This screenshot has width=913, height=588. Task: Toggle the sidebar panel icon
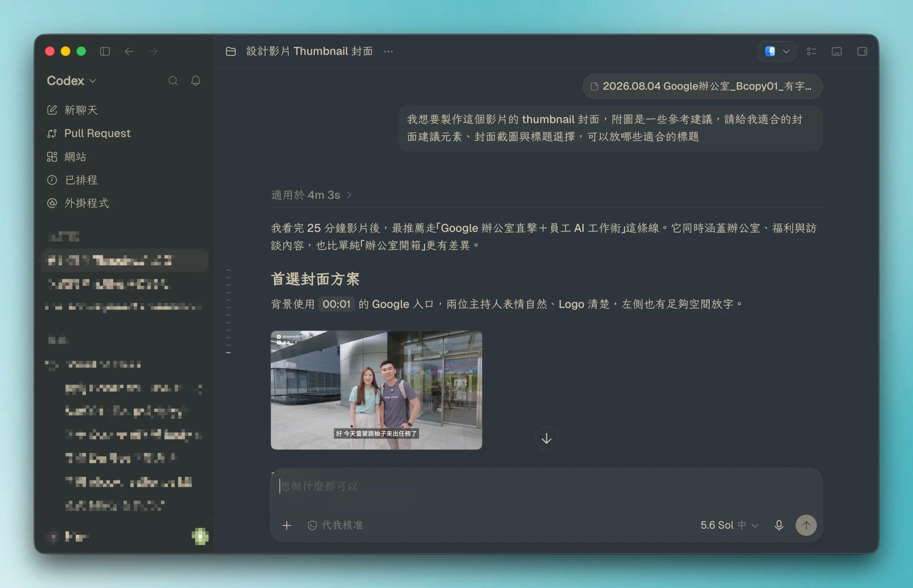pyautogui.click(x=105, y=51)
